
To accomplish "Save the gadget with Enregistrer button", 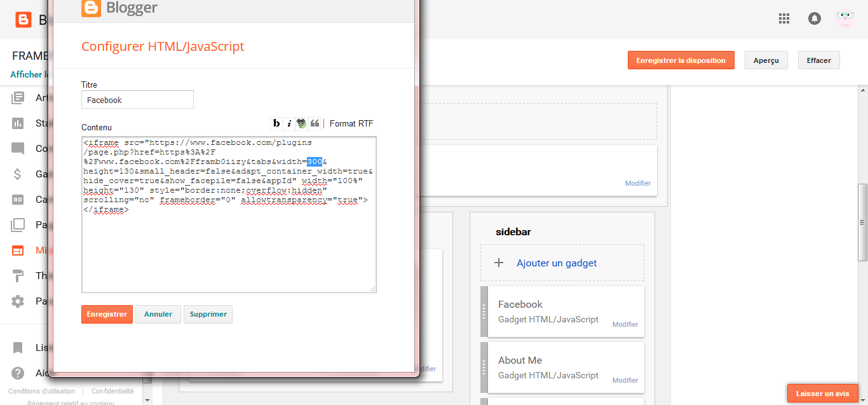I will pyautogui.click(x=107, y=314).
